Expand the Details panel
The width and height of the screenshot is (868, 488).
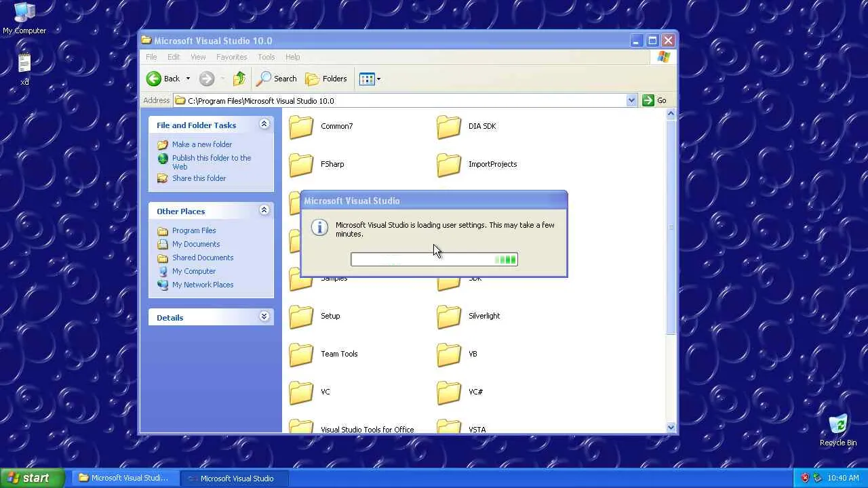pos(264,317)
